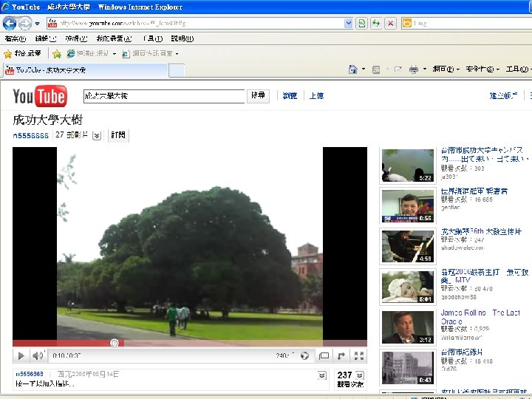
Task: Click the browser Forward arrow button
Action: click(25, 24)
